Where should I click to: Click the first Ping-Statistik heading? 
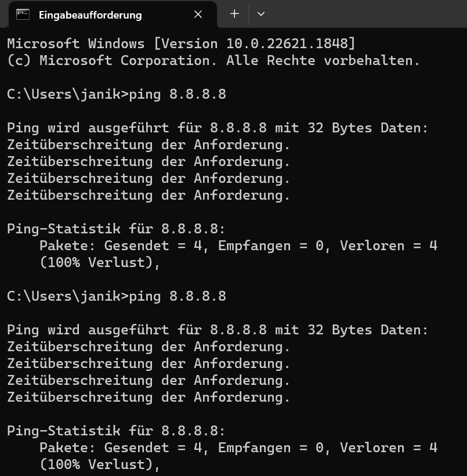(116, 229)
